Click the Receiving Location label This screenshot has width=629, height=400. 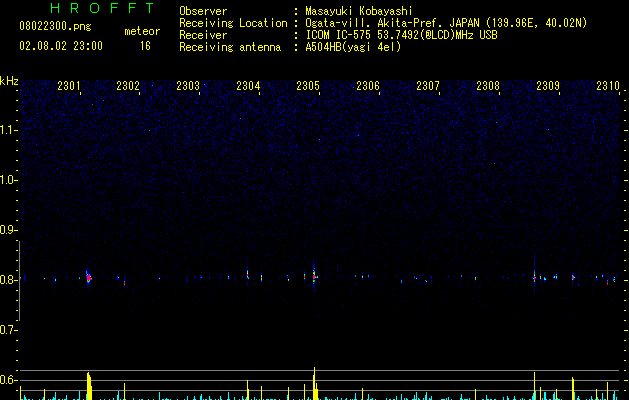233,23
